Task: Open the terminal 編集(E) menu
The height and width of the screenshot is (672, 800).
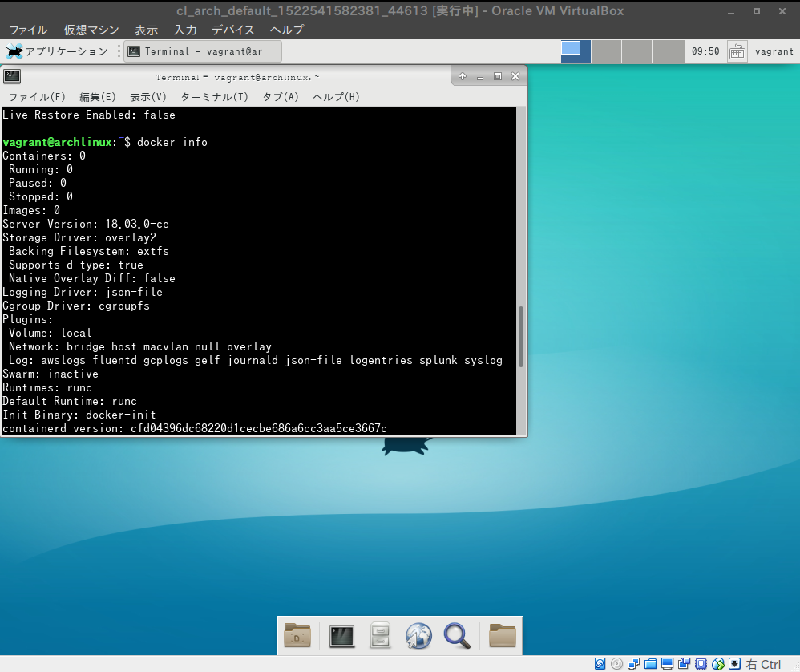Action: (x=98, y=96)
